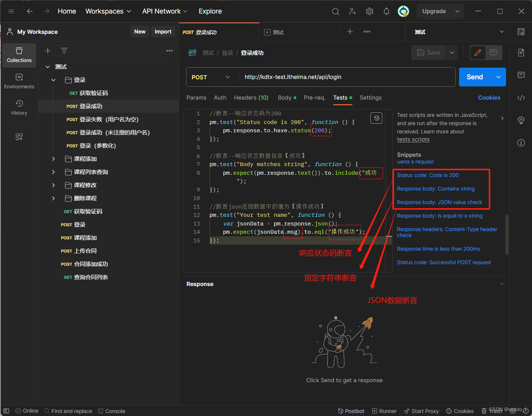Screen dimensions: 532x416
Task: Open the comments icon in right sidebar
Action: pos(521,75)
